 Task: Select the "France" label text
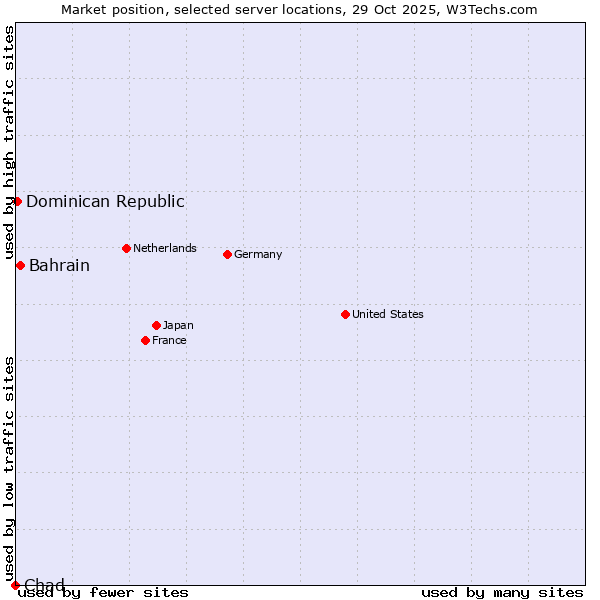tap(169, 340)
